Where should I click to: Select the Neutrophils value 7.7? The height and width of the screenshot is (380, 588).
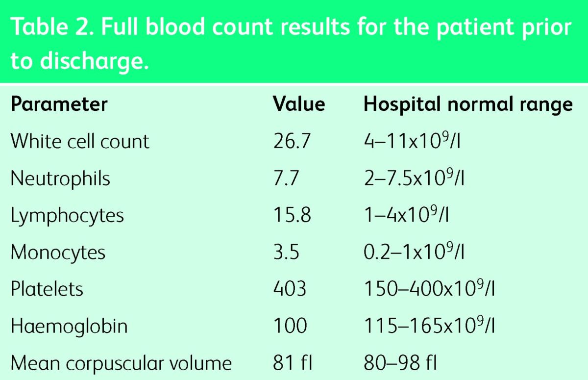pyautogui.click(x=286, y=178)
